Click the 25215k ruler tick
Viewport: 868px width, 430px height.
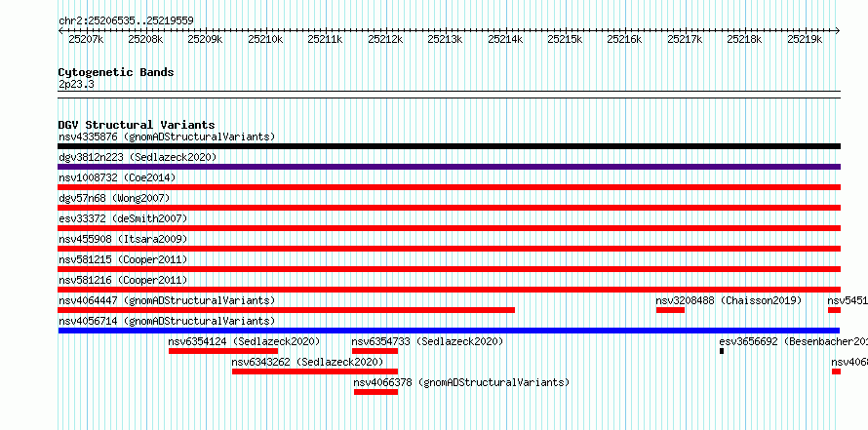(565, 39)
